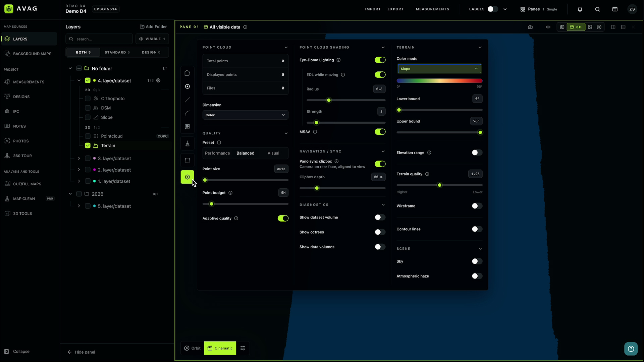Expand 3. layer/dataset tree row
The image size is (644, 362).
[79, 158]
